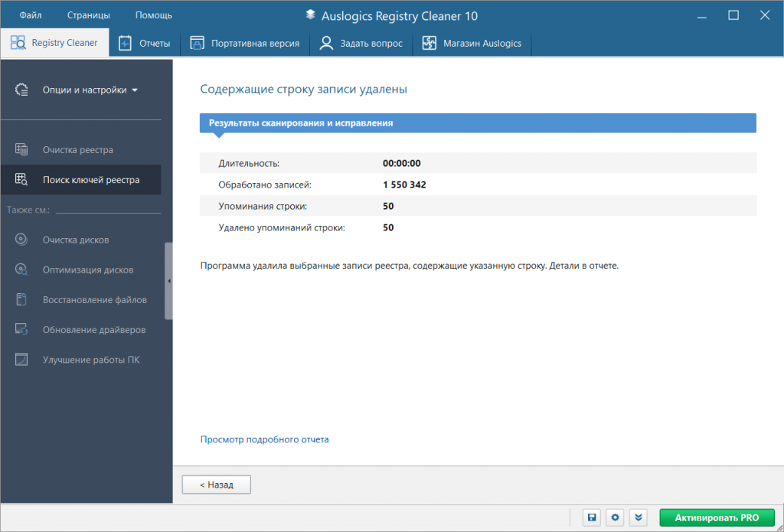Expand the Опции и настройки dropdown
The height and width of the screenshot is (532, 784).
(x=84, y=90)
